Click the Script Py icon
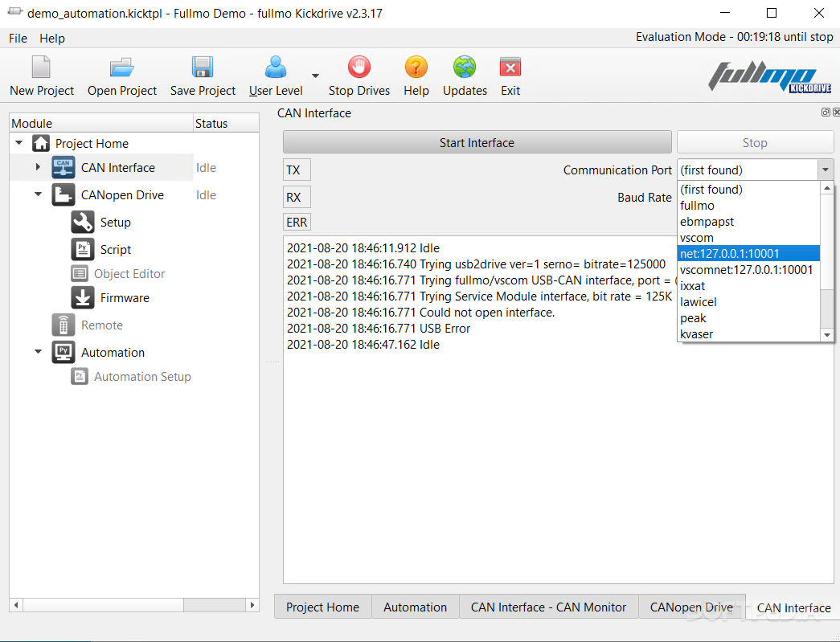The image size is (840, 642). click(83, 250)
